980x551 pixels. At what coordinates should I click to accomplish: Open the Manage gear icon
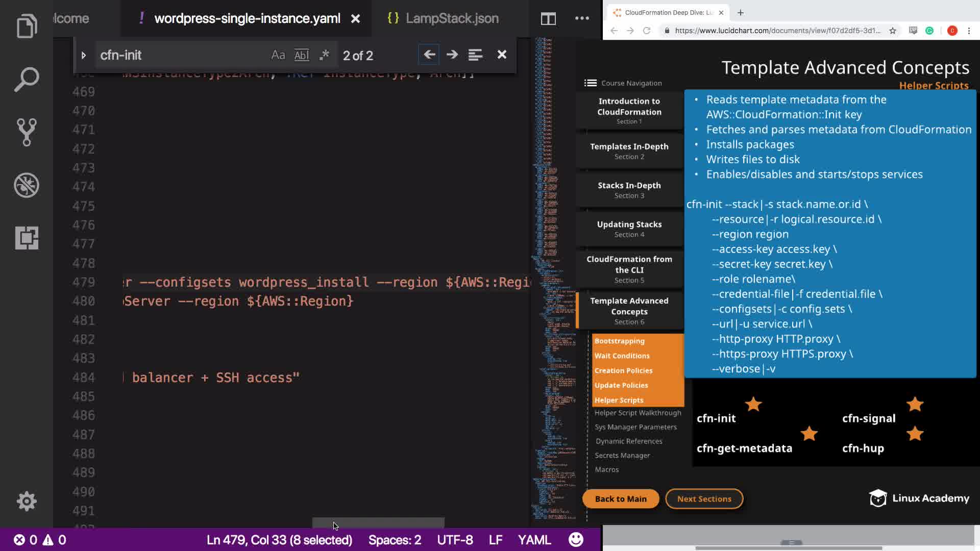click(x=27, y=501)
